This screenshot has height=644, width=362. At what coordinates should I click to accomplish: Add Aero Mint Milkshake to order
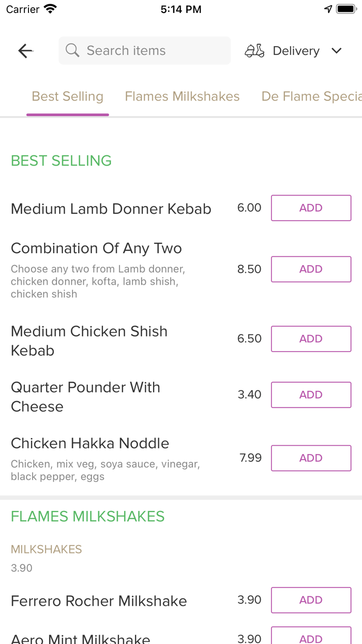click(x=311, y=638)
